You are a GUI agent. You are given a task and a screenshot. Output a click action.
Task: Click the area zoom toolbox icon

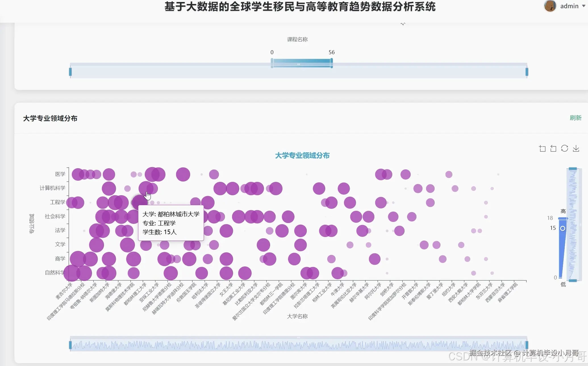(542, 148)
